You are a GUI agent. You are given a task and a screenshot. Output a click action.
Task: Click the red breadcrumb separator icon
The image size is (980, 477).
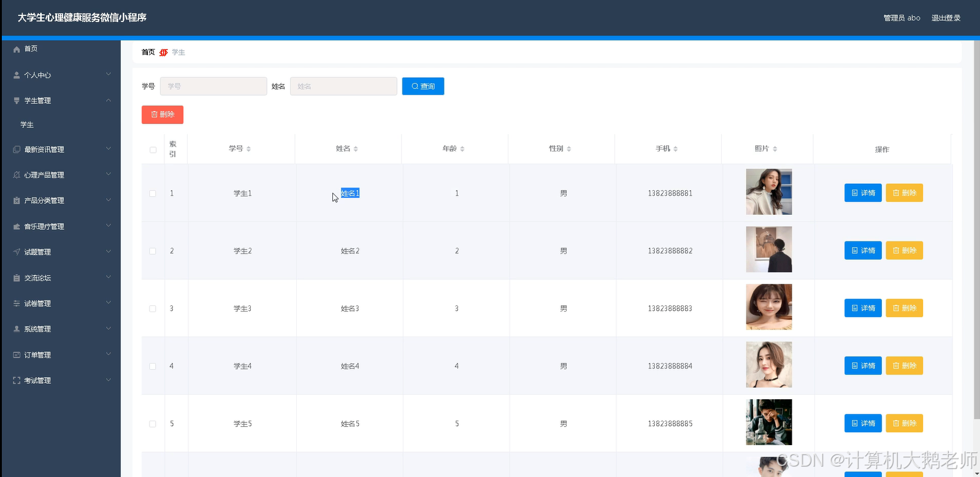164,53
